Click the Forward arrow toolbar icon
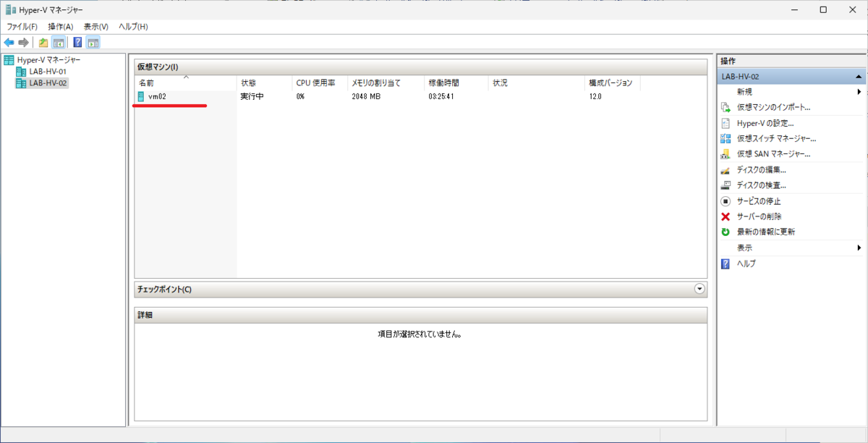The height and width of the screenshot is (443, 868). (23, 42)
